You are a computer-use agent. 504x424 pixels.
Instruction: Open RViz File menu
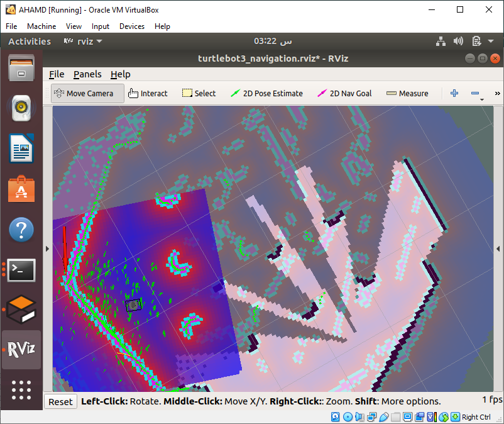tap(57, 74)
